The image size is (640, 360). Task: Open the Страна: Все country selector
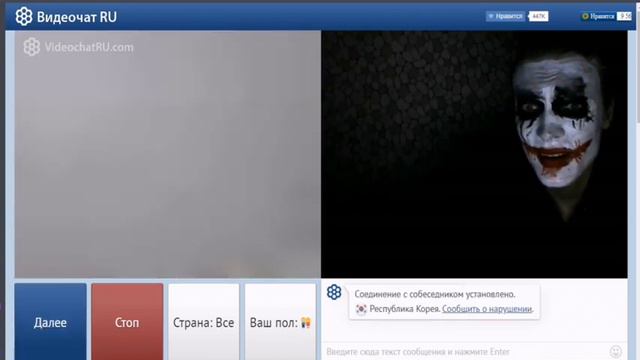pyautogui.click(x=204, y=322)
